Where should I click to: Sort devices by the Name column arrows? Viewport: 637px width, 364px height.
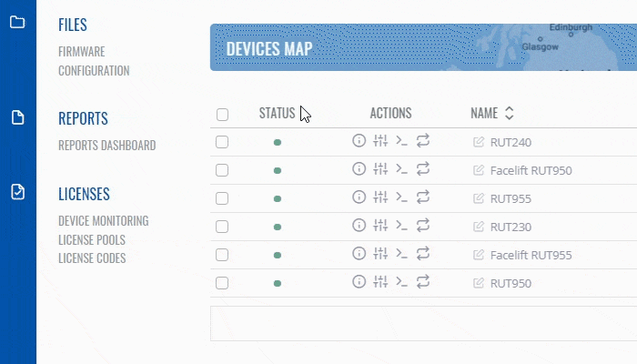pos(510,114)
